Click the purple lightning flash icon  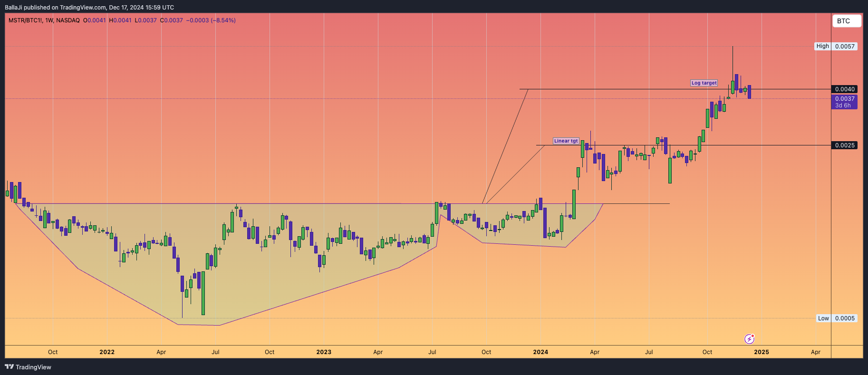[x=749, y=339]
